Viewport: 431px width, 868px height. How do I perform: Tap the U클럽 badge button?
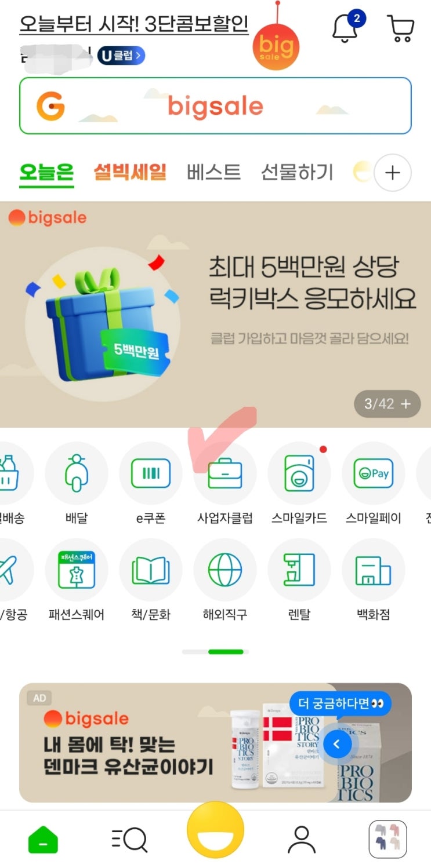(121, 56)
